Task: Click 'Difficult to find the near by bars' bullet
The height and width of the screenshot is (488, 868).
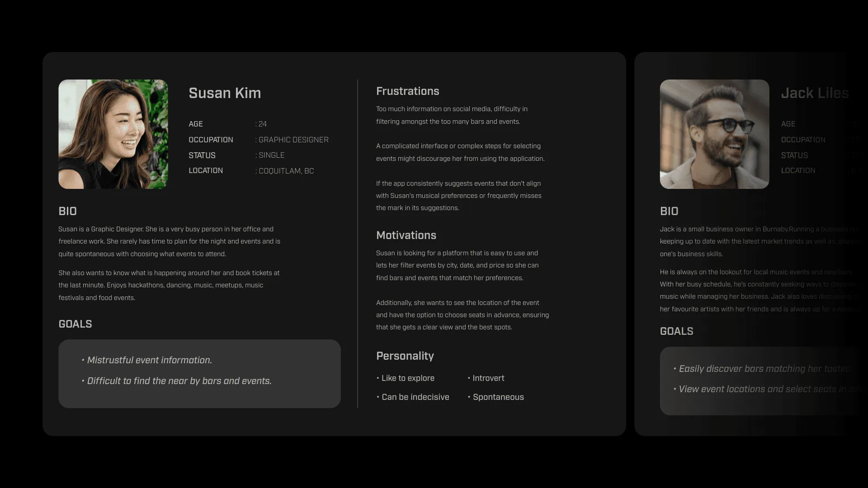Action: point(176,381)
